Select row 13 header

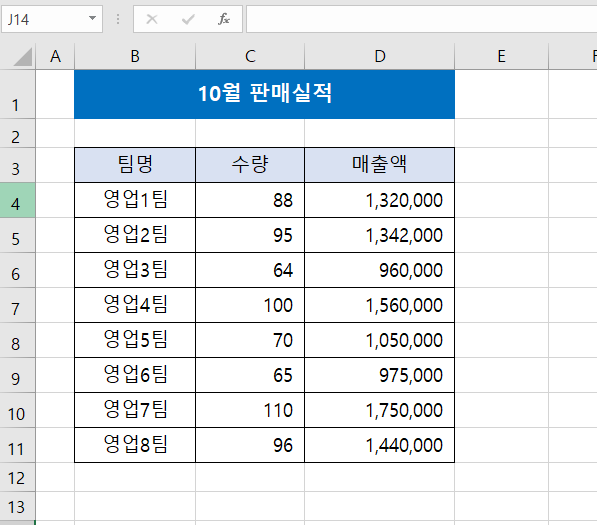tap(18, 506)
